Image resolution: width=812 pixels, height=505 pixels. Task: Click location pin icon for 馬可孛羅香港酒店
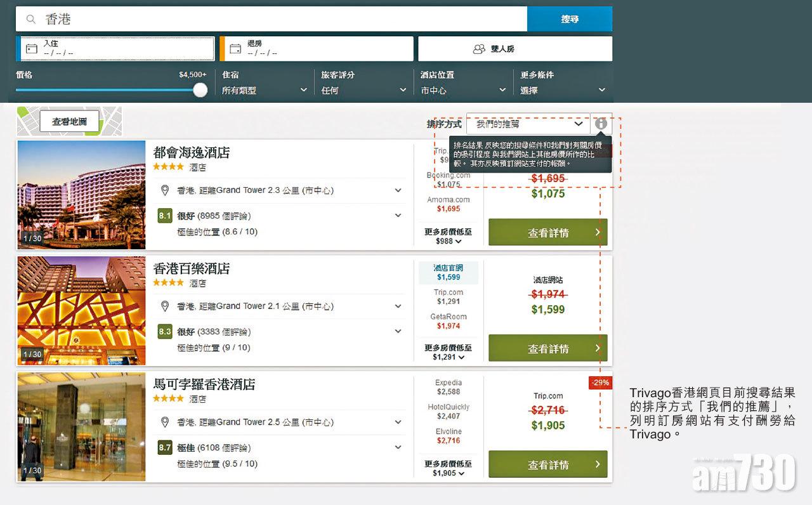click(165, 423)
